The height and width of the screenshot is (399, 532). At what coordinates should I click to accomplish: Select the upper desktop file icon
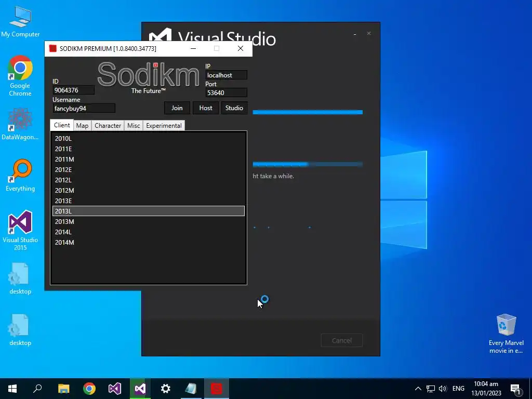20,278
